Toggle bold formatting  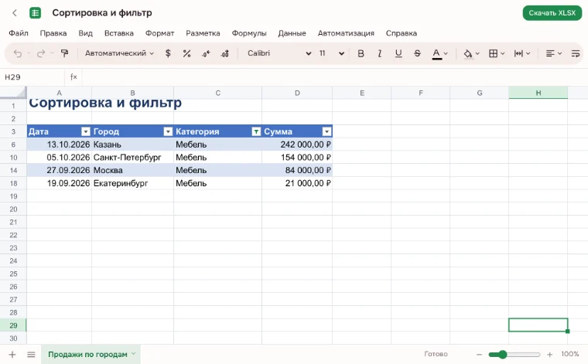coord(361,53)
